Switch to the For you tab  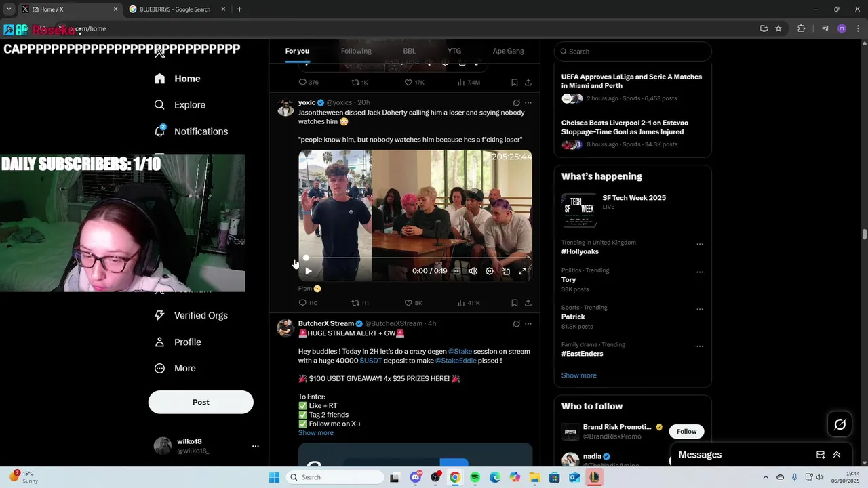[x=297, y=51]
